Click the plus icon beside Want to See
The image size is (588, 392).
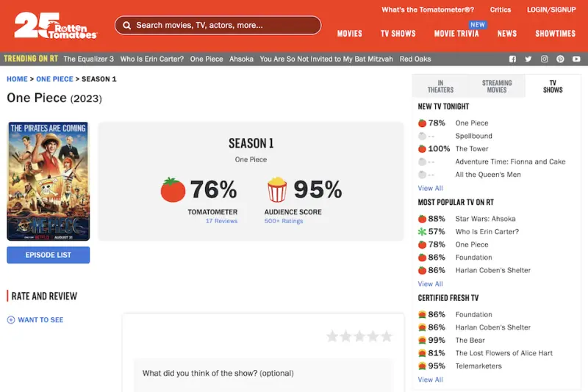pos(11,320)
